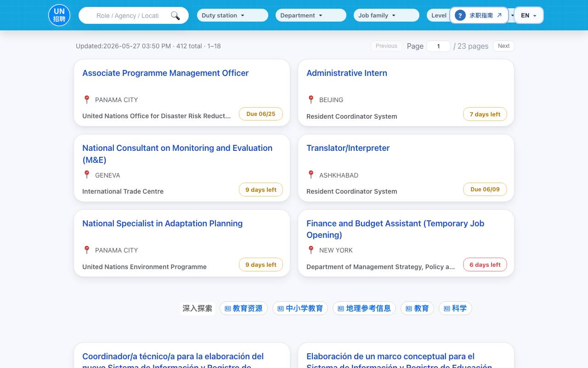This screenshot has height=368, width=588.
Task: Click location pin beside NEW YORK
Action: 311,250
